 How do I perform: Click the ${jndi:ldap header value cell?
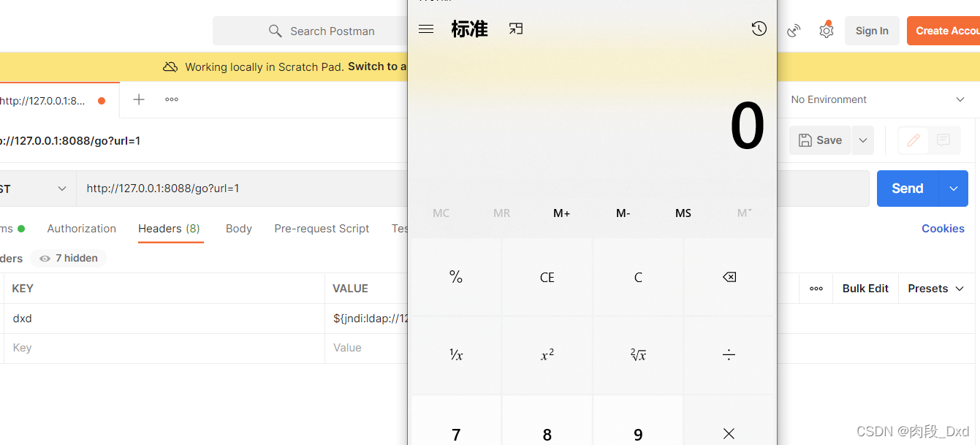[366, 319]
